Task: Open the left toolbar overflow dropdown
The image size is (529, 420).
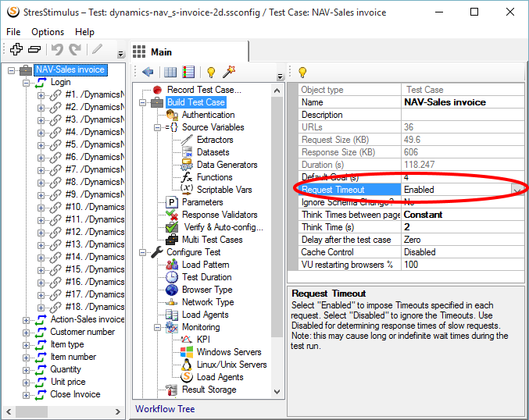Action: [x=121, y=55]
